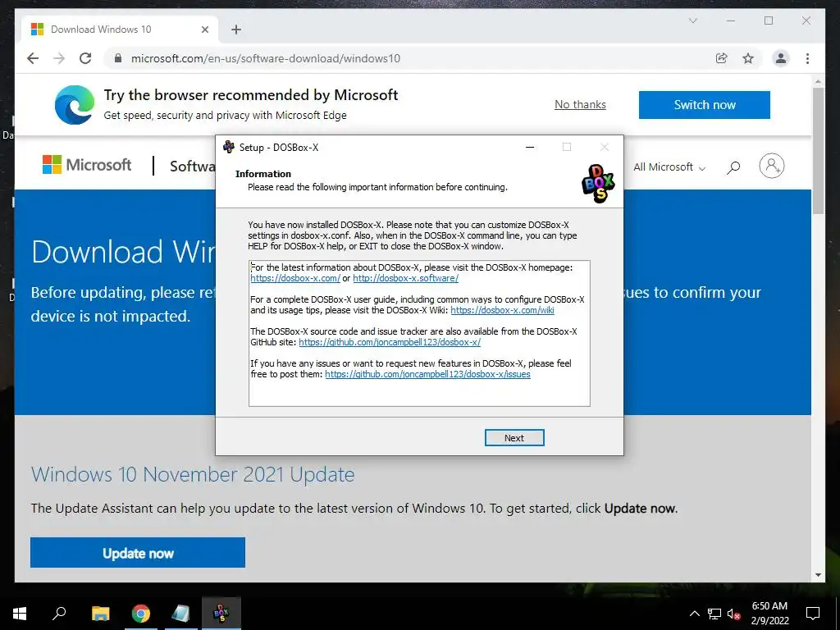Screen dimensions: 840x630
Task: Click Next in the DOSBox-X setup
Action: click(x=514, y=438)
